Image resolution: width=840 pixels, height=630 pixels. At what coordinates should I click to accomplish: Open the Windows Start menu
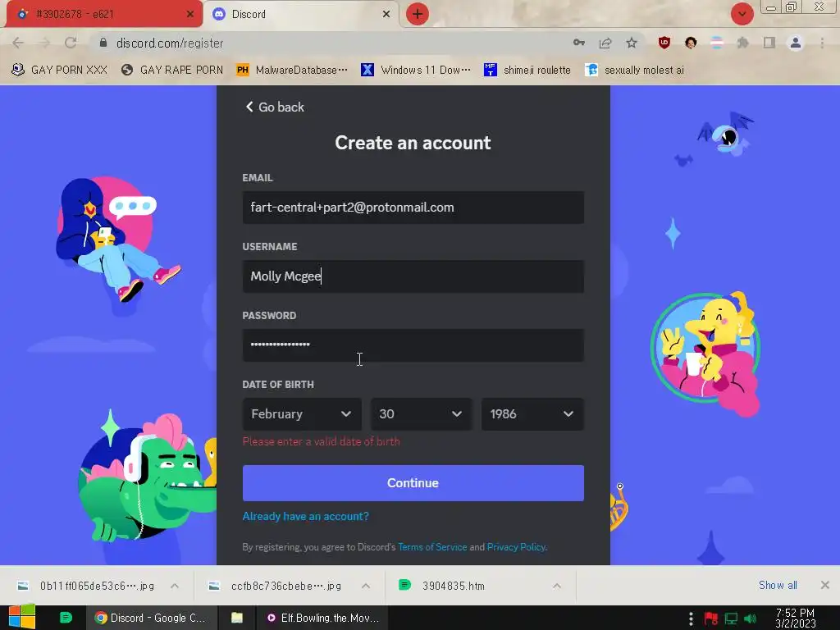21,618
